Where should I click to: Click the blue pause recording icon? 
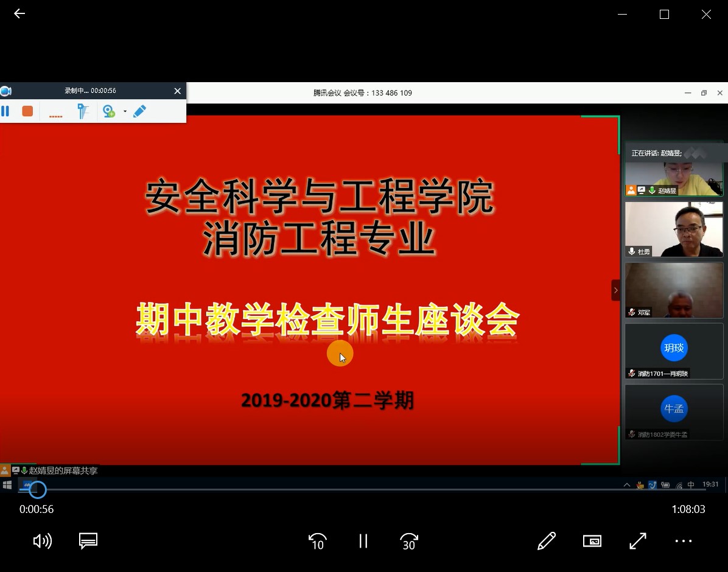click(x=5, y=111)
